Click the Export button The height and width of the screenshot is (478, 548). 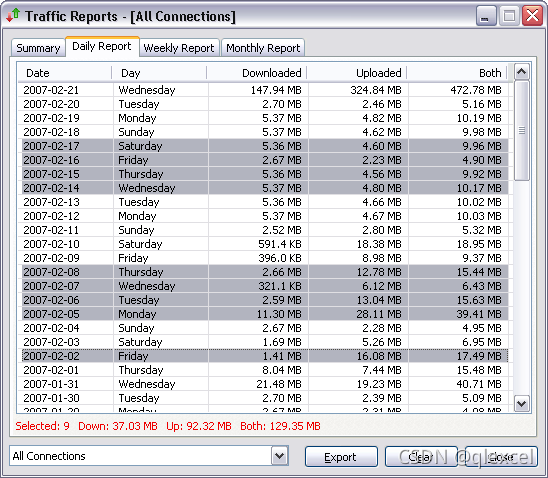(x=341, y=456)
